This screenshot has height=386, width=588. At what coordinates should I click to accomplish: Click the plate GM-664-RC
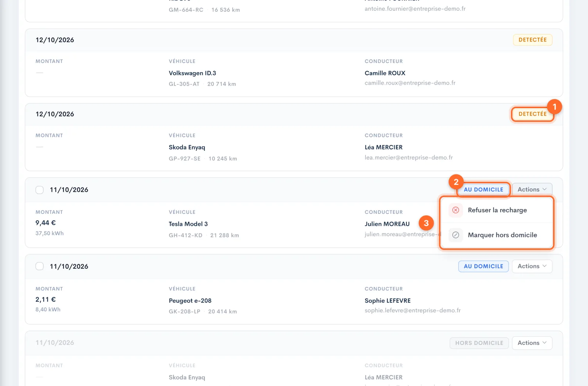(x=186, y=10)
